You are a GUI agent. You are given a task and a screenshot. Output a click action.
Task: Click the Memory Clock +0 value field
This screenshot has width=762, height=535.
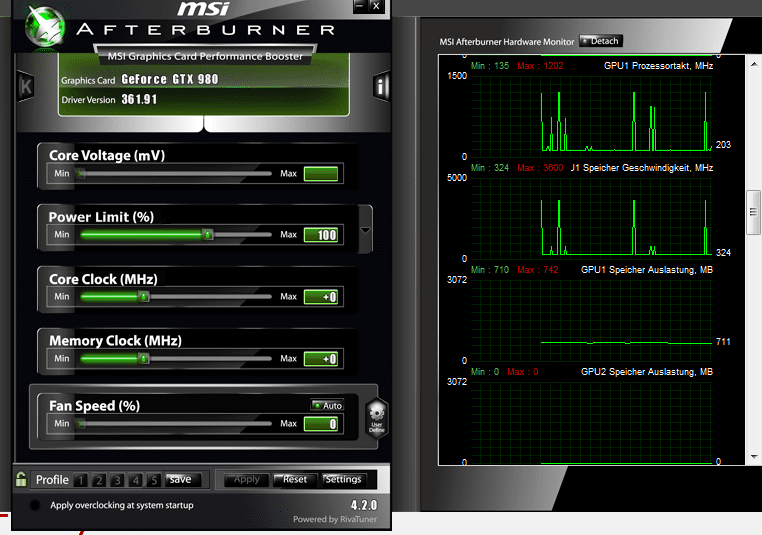pyautogui.click(x=321, y=359)
